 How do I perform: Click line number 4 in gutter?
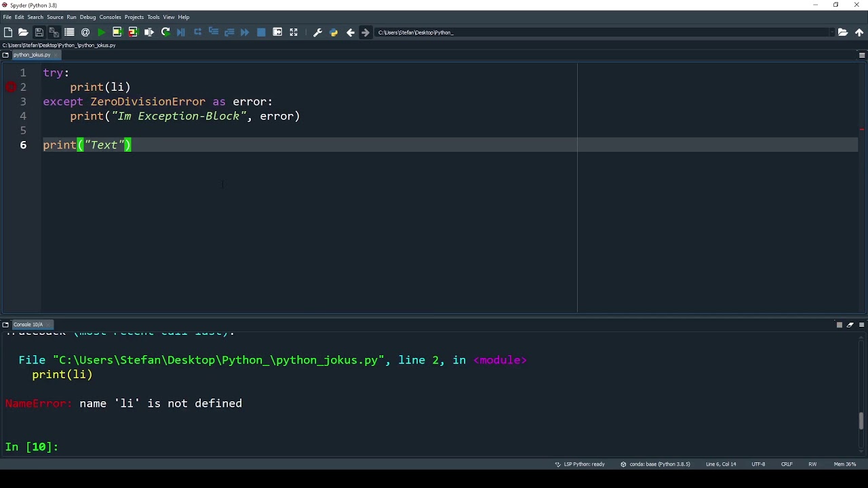pyautogui.click(x=23, y=116)
